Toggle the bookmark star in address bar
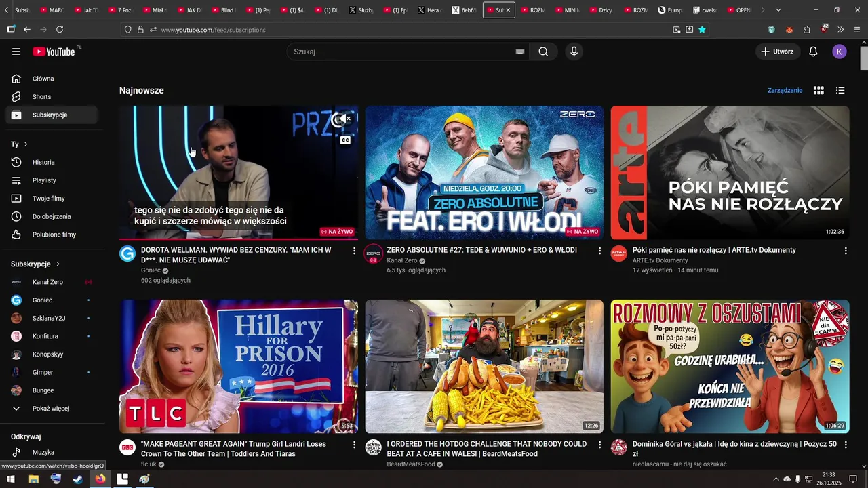 pyautogui.click(x=702, y=29)
